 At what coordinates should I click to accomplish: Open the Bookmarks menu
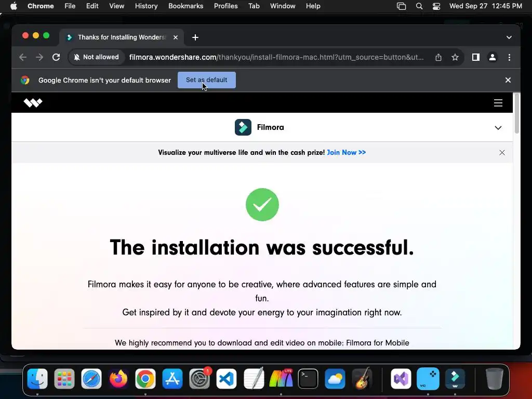[x=185, y=6]
